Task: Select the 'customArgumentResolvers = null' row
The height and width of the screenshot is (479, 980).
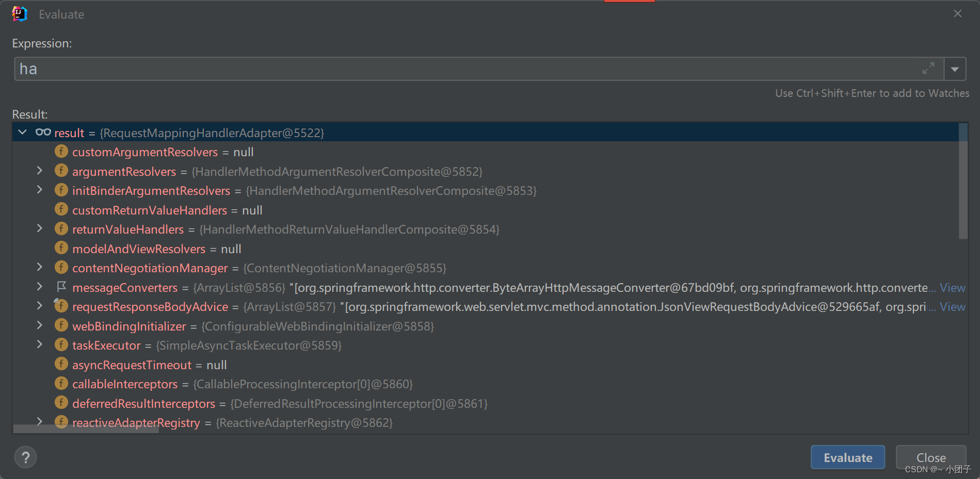Action: point(163,152)
